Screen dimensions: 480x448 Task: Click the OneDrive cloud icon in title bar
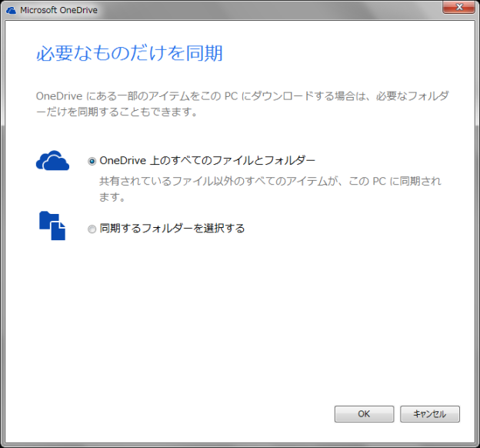[x=11, y=11]
